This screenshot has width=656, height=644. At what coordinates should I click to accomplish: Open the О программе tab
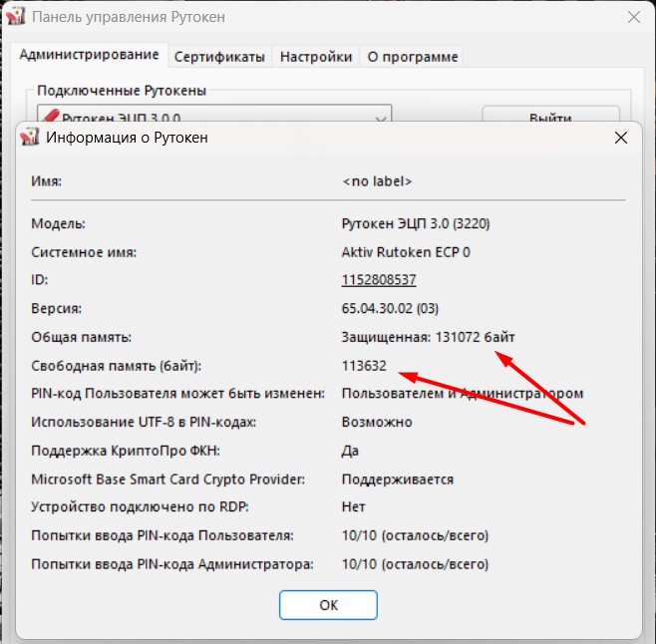coord(413,57)
